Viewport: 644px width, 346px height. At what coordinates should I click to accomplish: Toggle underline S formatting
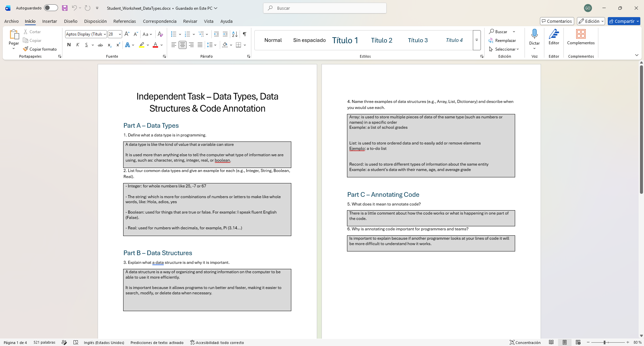86,45
